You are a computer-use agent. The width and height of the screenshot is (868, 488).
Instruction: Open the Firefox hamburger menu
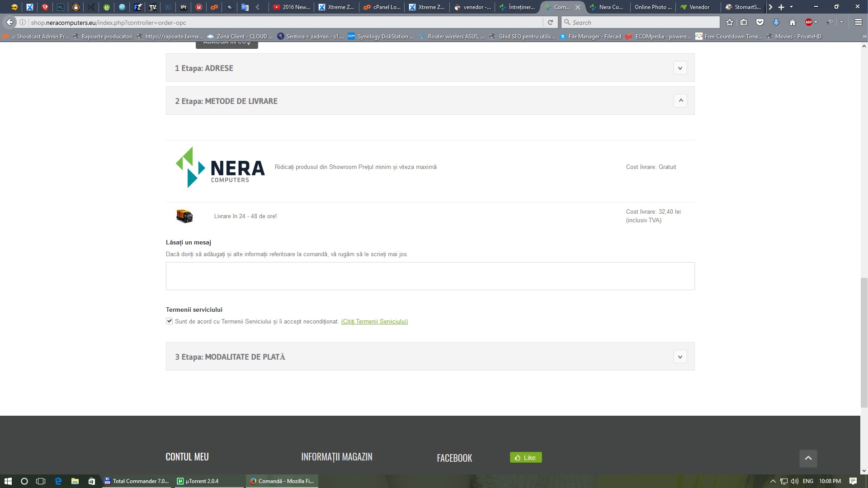pos(858,22)
